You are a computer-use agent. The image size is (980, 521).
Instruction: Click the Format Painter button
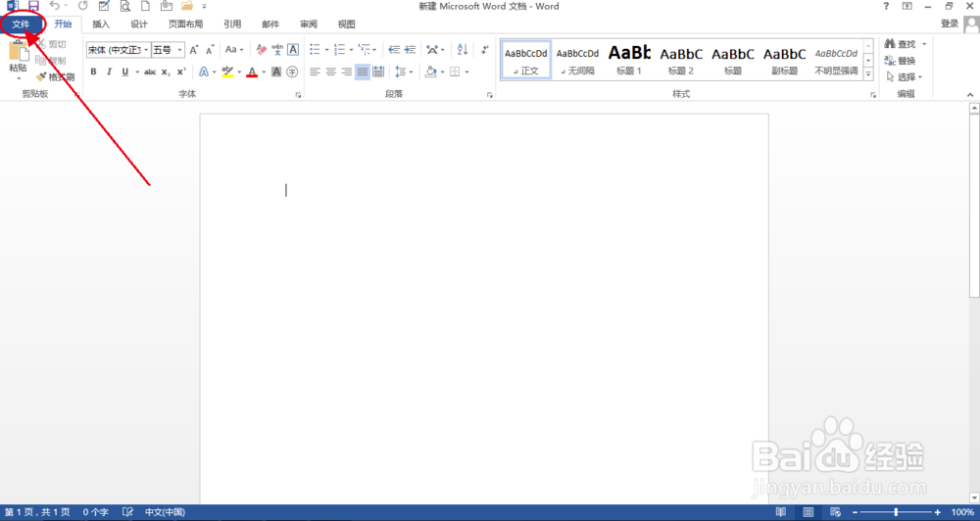[x=55, y=76]
